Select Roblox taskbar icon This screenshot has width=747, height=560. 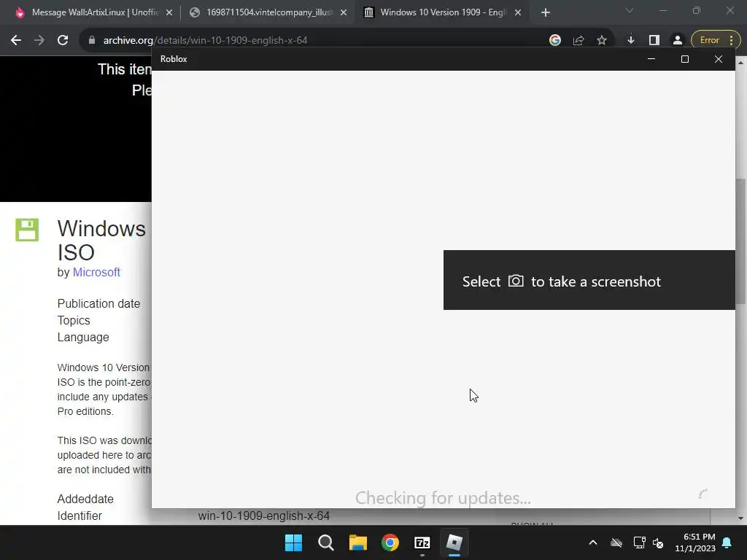coord(454,542)
